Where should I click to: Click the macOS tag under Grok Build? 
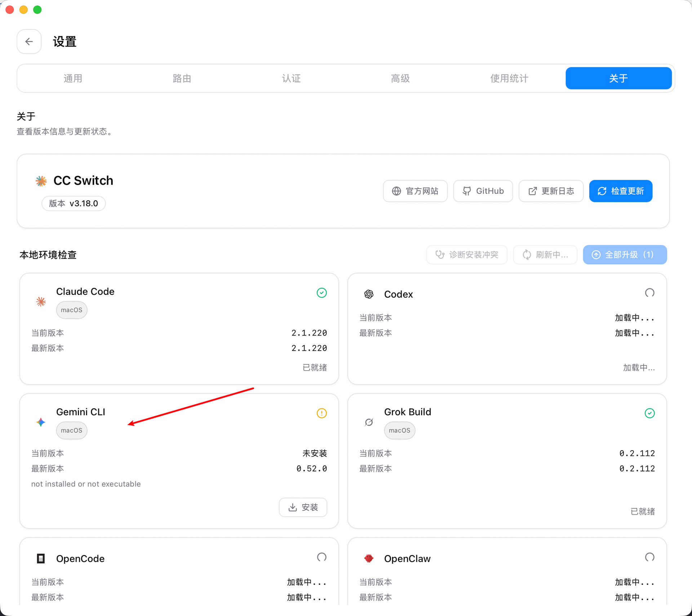tap(399, 430)
